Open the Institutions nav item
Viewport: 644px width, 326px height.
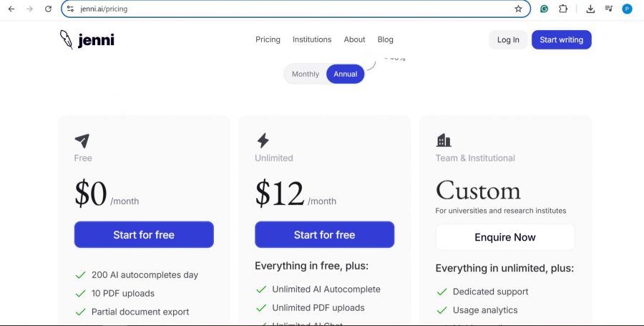point(312,39)
